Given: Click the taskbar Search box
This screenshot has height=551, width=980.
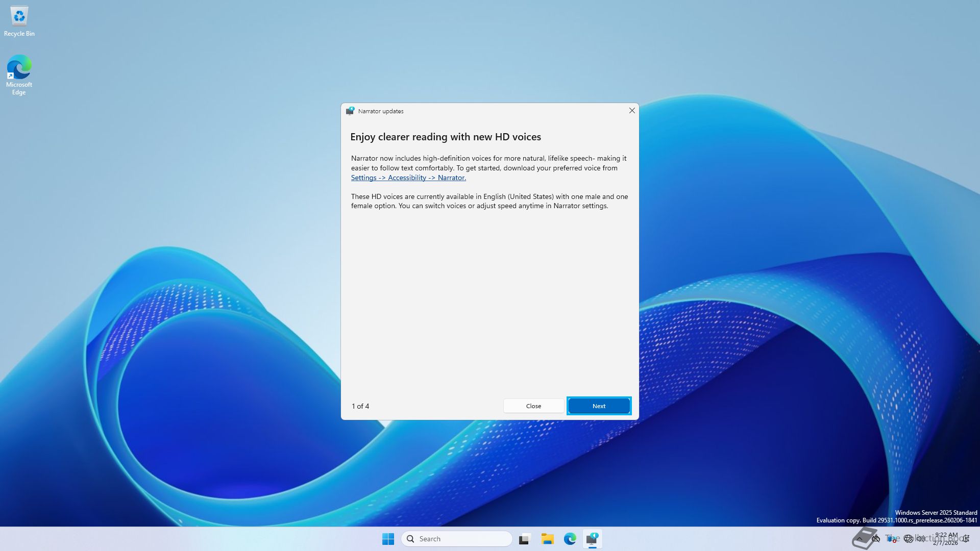Looking at the screenshot, I should tap(457, 539).
